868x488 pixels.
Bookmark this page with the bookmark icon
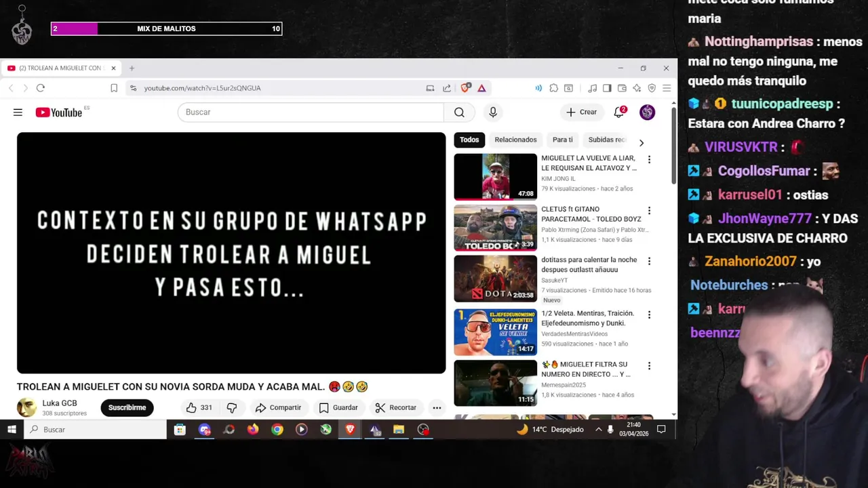coord(114,88)
